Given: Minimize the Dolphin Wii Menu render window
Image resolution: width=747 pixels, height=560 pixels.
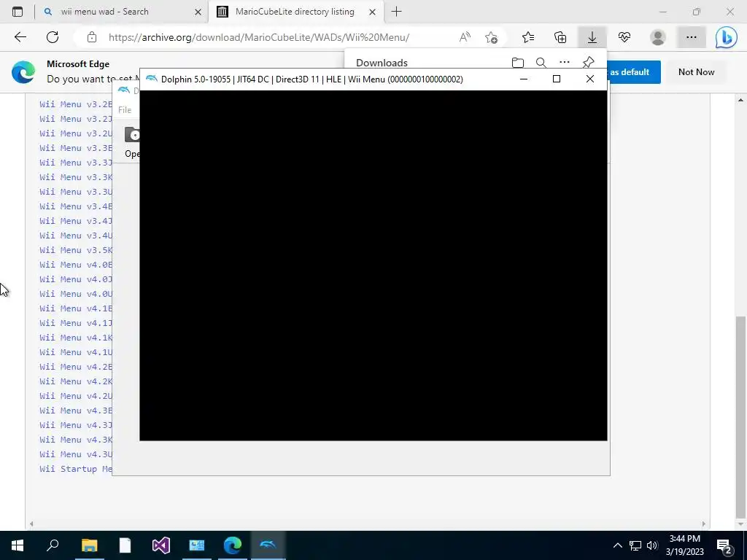Looking at the screenshot, I should pyautogui.click(x=524, y=79).
